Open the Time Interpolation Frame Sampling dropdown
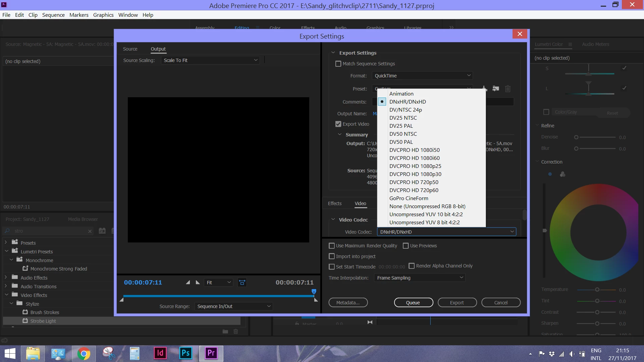 [420, 278]
